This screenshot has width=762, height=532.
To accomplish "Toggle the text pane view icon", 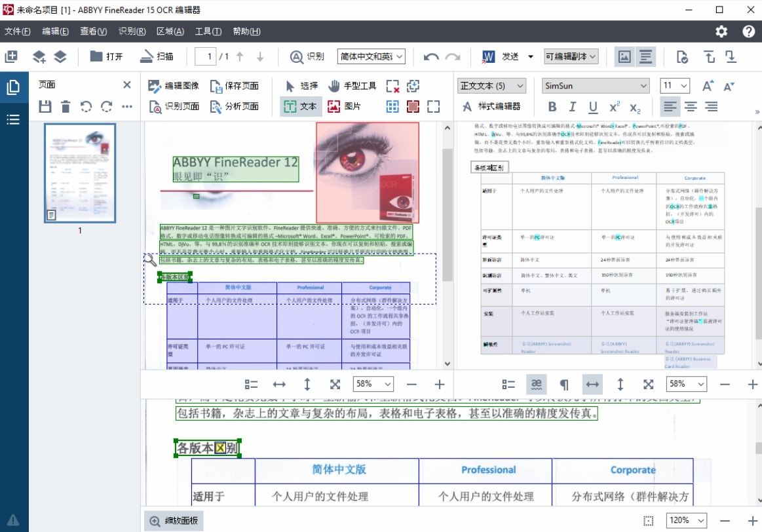I will [645, 56].
